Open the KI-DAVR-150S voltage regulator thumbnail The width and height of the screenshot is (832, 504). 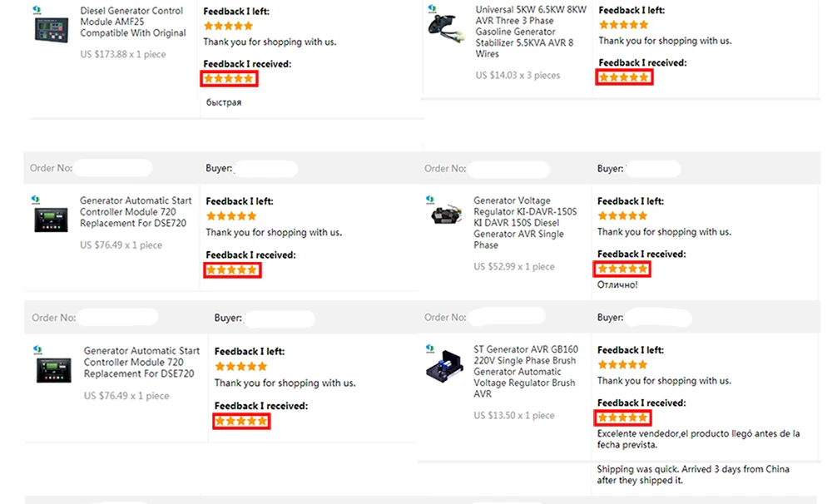(x=447, y=216)
